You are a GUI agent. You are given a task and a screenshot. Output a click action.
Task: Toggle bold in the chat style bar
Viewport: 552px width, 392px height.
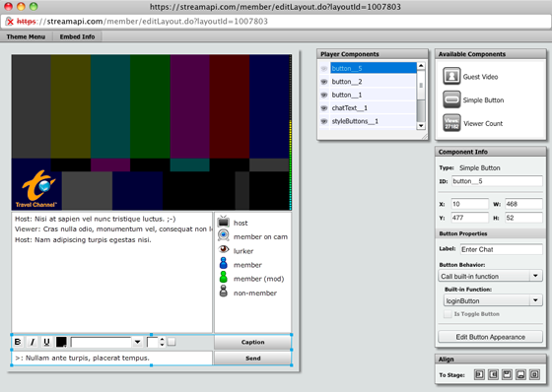pyautogui.click(x=18, y=342)
